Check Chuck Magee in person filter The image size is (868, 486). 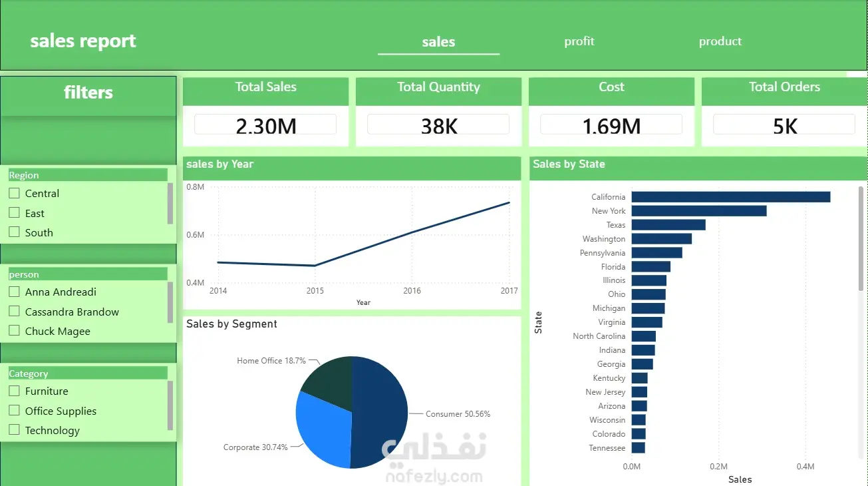(14, 331)
